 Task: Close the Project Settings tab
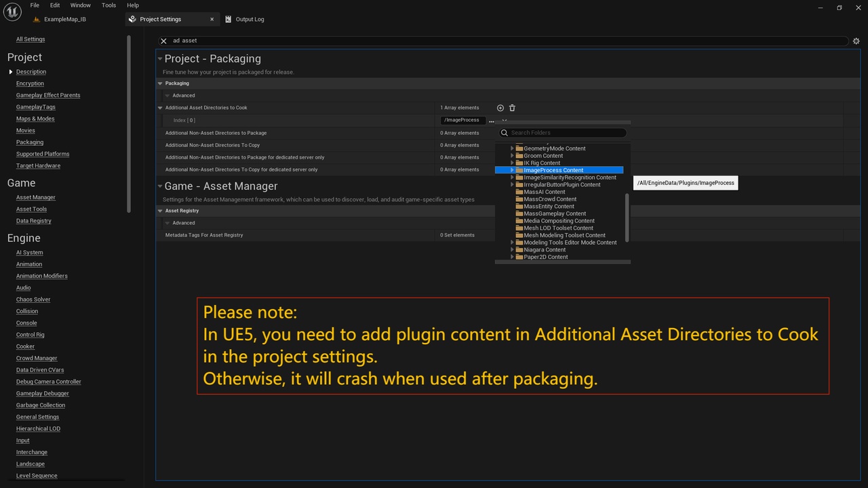click(x=212, y=19)
